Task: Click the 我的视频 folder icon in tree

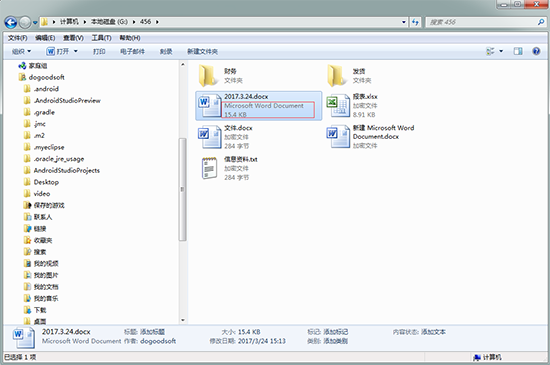Action: point(27,263)
